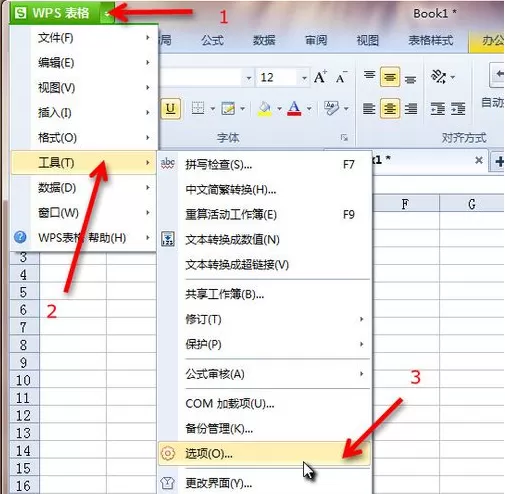Expand the 修订(T) submenu

[265, 319]
